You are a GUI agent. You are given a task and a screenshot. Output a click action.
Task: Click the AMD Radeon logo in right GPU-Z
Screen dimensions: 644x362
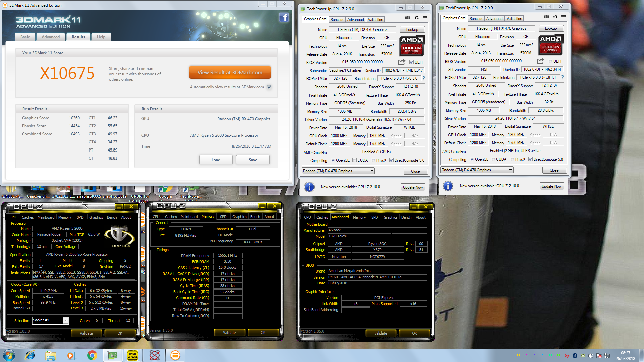550,44
